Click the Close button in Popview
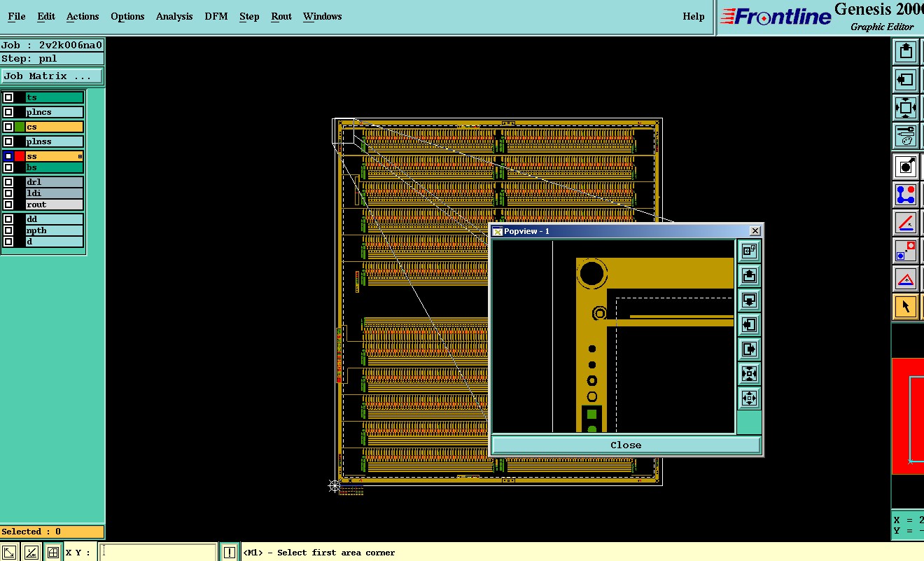Viewport: 924px width, 561px height. coord(626,445)
